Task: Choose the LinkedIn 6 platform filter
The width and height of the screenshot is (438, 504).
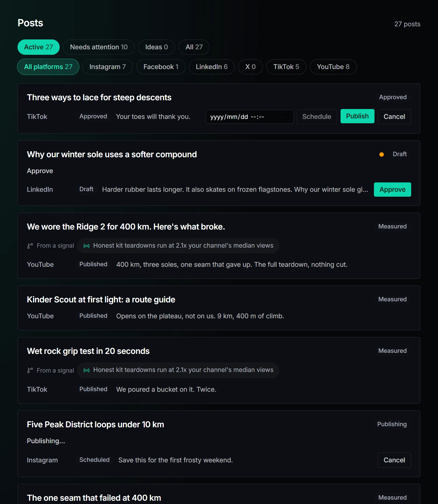Action: [212, 67]
